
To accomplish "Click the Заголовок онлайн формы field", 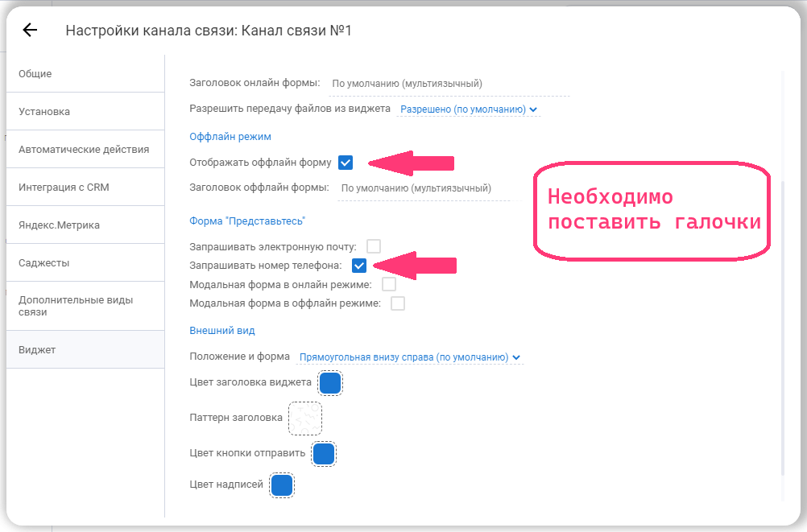I will [x=448, y=83].
